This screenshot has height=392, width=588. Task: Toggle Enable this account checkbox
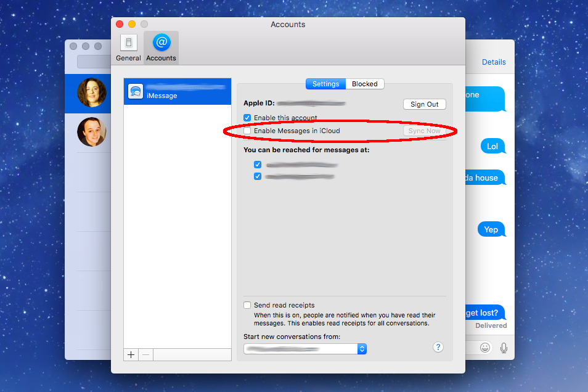point(247,118)
